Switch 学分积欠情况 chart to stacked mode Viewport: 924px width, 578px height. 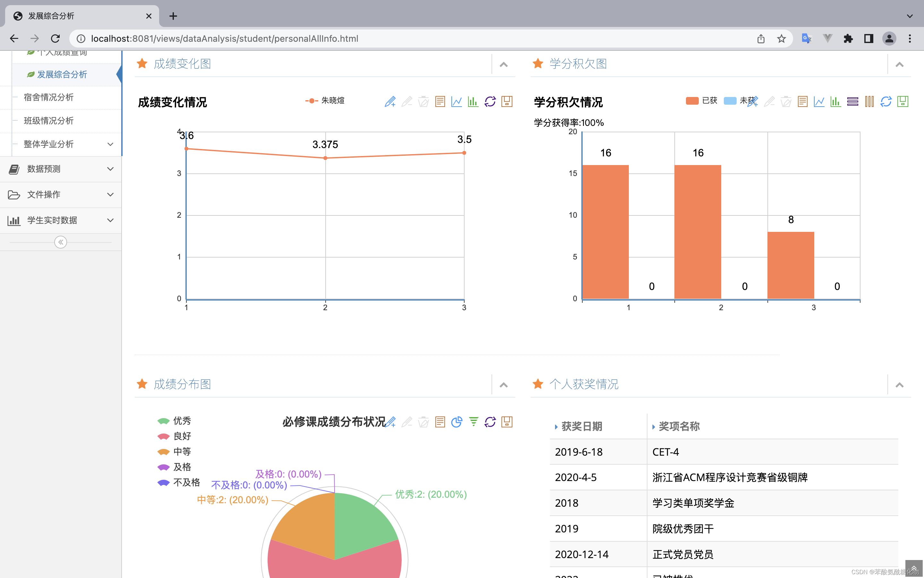(x=852, y=102)
